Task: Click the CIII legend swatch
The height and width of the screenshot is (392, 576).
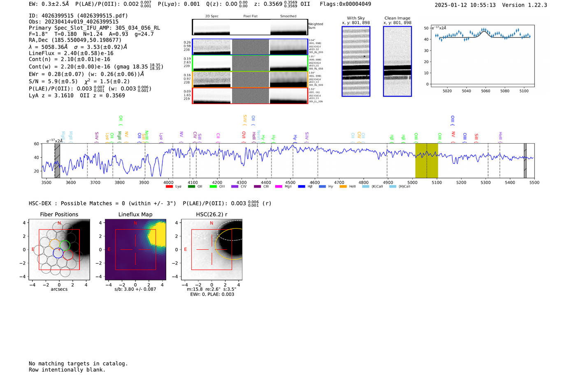Action: 257,187
